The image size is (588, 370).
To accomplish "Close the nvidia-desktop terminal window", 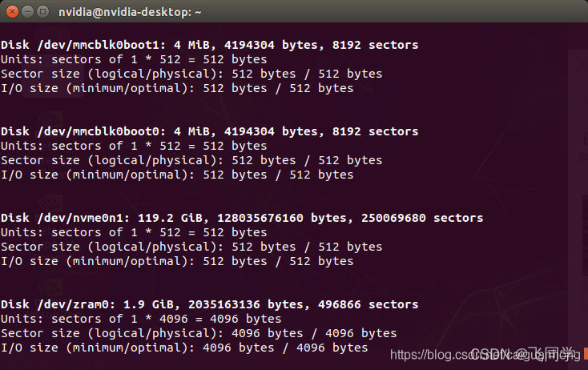I will [12, 12].
